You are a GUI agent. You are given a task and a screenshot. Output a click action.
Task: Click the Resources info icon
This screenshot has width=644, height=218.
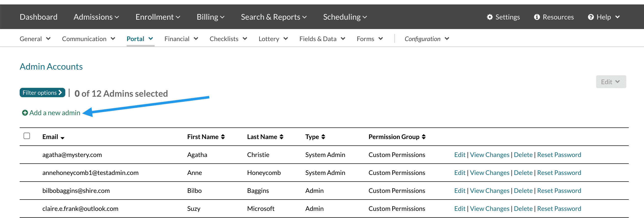(x=537, y=17)
